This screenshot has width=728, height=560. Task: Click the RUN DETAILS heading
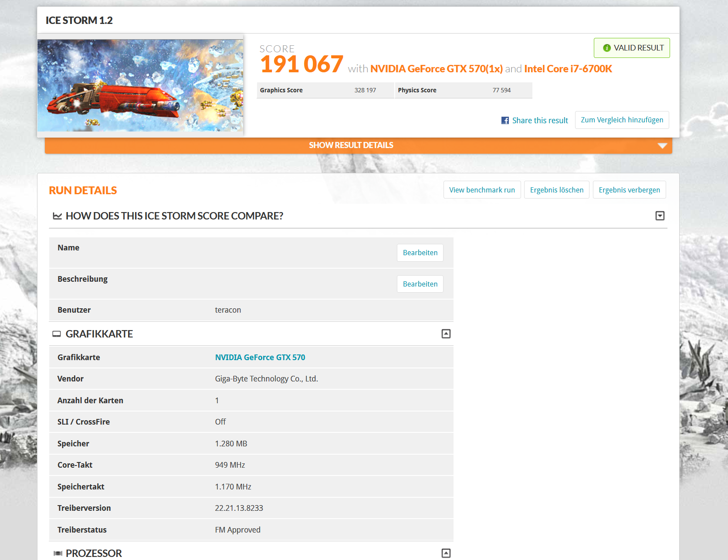[x=83, y=190]
